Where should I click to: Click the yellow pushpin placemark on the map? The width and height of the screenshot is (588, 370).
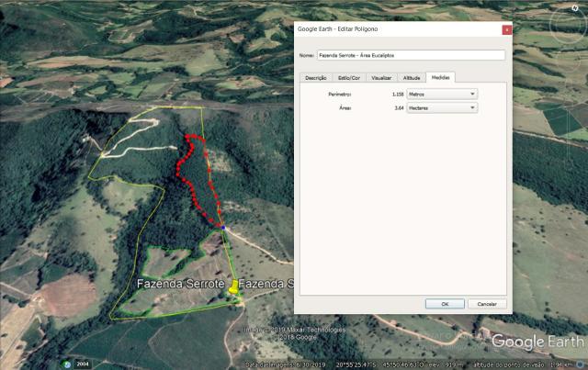pyautogui.click(x=233, y=286)
